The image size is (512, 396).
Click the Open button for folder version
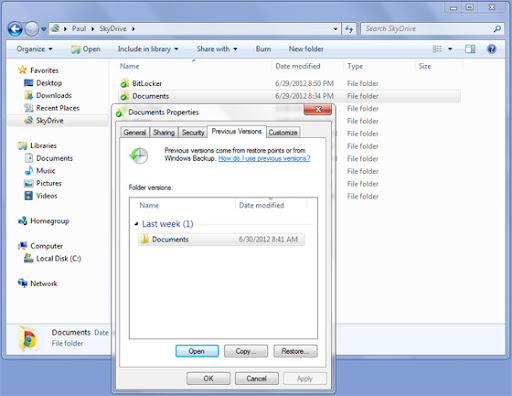click(197, 351)
